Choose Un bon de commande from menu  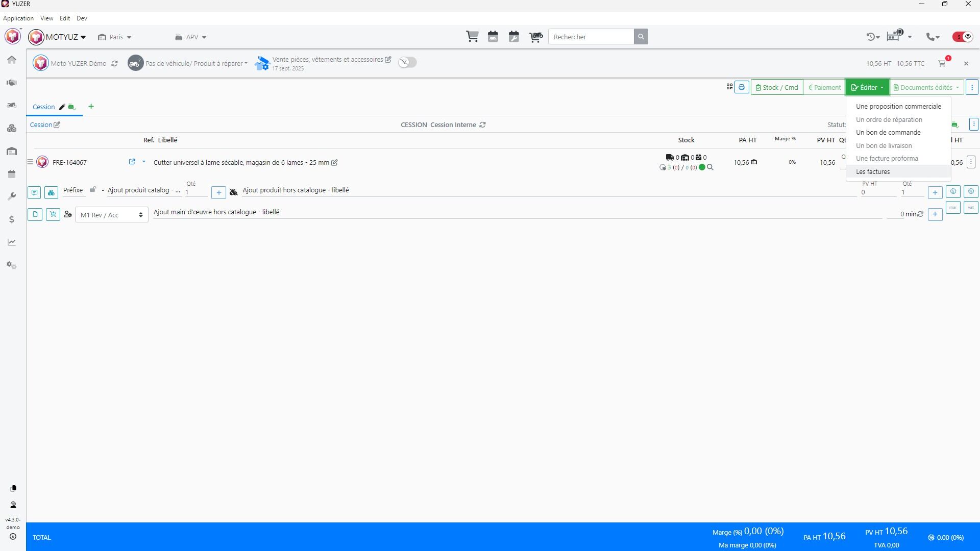coord(888,133)
